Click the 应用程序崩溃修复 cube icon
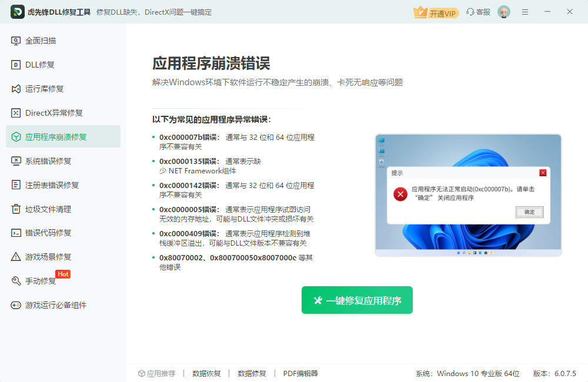This screenshot has height=382, width=588. (16, 137)
